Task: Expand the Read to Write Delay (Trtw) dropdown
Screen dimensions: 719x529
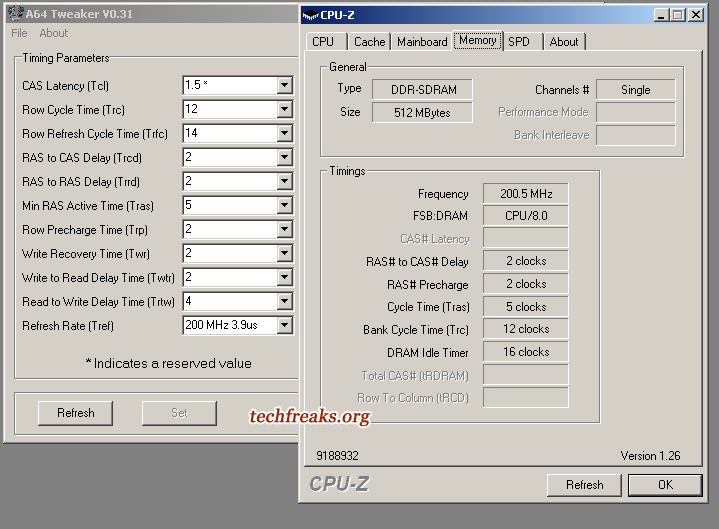Action: (285, 301)
